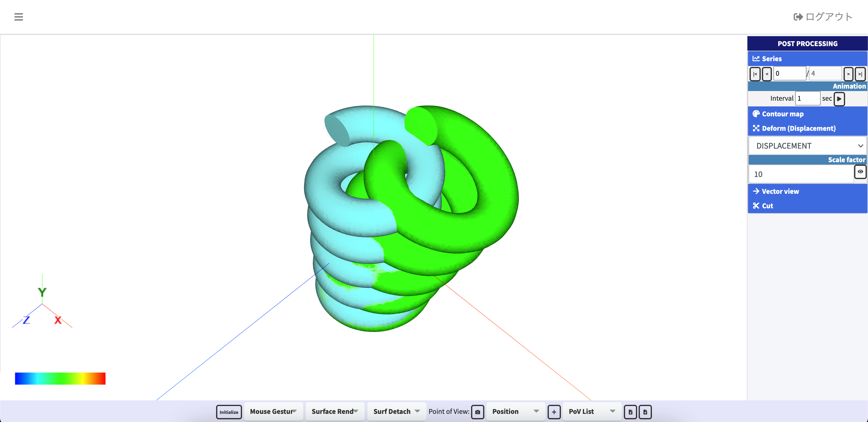Edit the scale factor value
Viewport: 868px width, 422px height.
point(801,174)
